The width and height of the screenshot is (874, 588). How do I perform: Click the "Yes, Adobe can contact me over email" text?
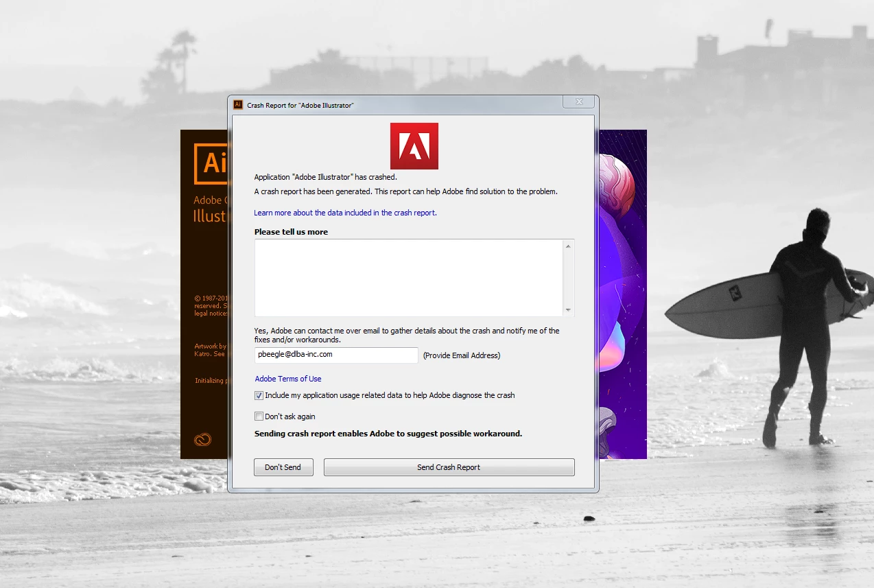(x=407, y=335)
